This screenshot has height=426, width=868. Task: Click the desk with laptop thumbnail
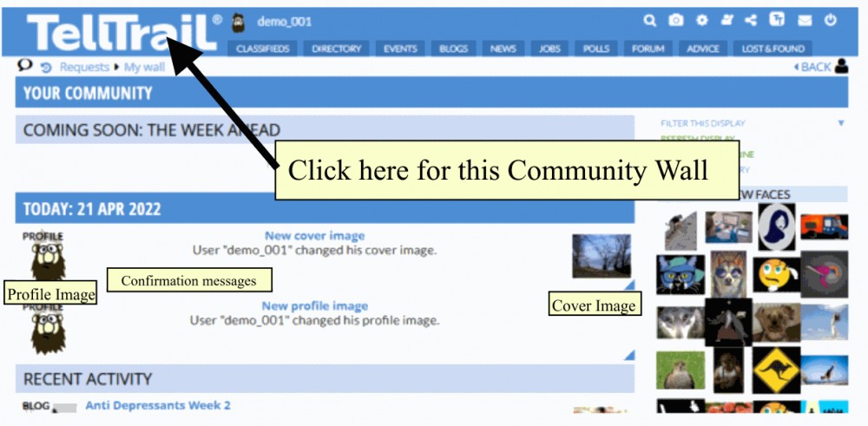pyautogui.click(x=728, y=226)
